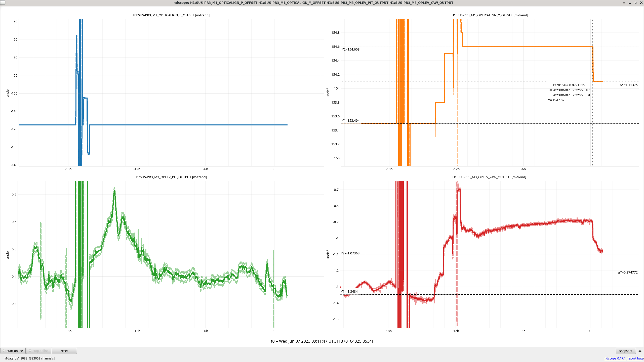This screenshot has width=644, height=362.
Task: Click the Y2=154.608 cursor label
Action: coord(350,49)
